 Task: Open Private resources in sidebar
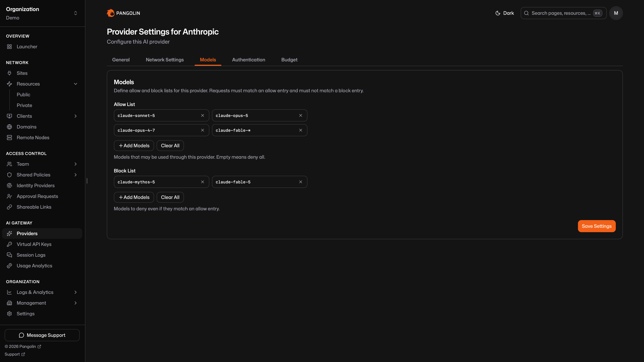pos(24,105)
